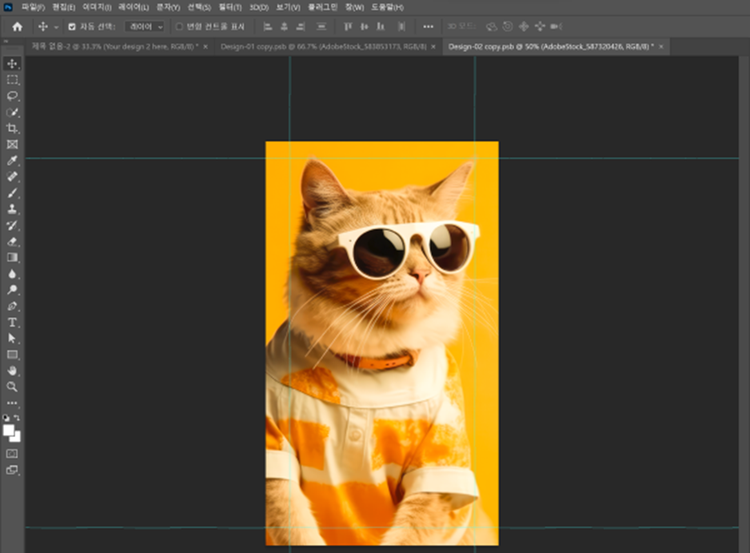Screen dimensions: 750x553
Task: Close the Design-02 copy.psb tab
Action: click(661, 46)
